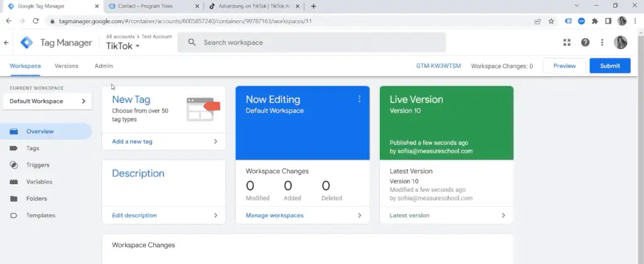This screenshot has height=264, width=644.
Task: Go back in browser history
Action: (9, 21)
